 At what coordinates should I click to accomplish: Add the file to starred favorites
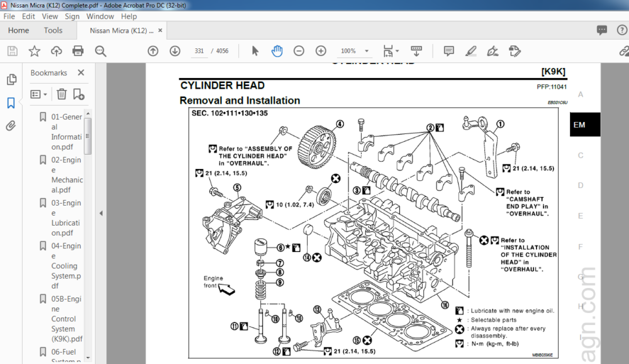pos(35,51)
